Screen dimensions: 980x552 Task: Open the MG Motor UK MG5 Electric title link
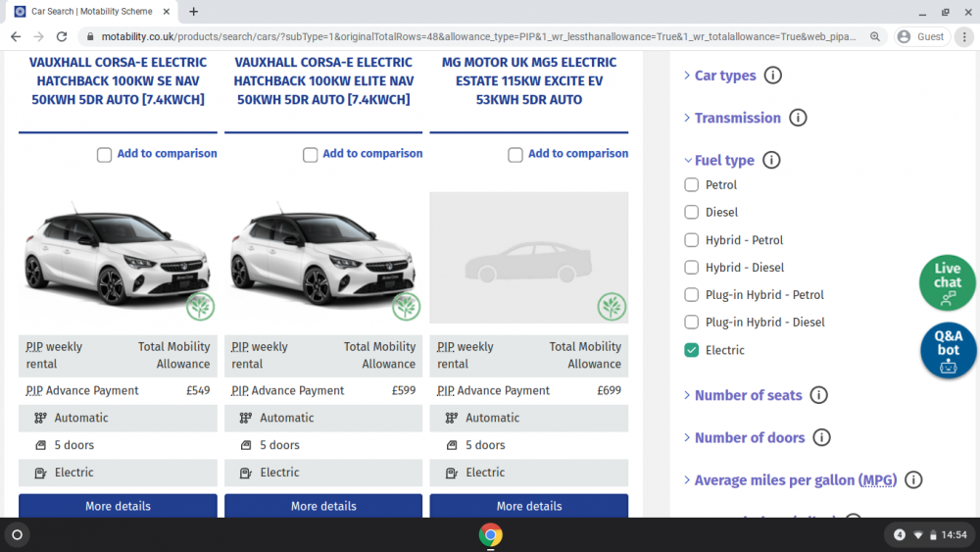529,81
